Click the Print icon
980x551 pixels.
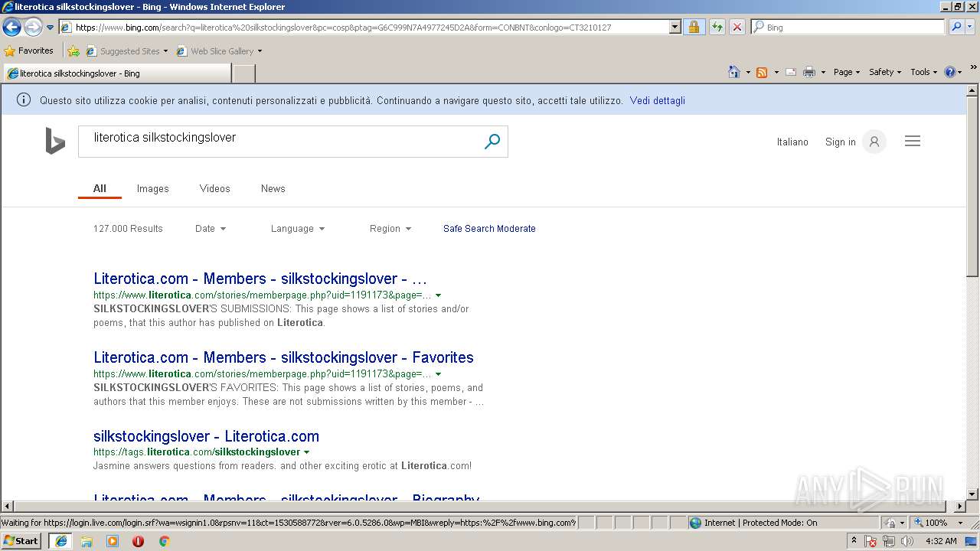tap(809, 72)
